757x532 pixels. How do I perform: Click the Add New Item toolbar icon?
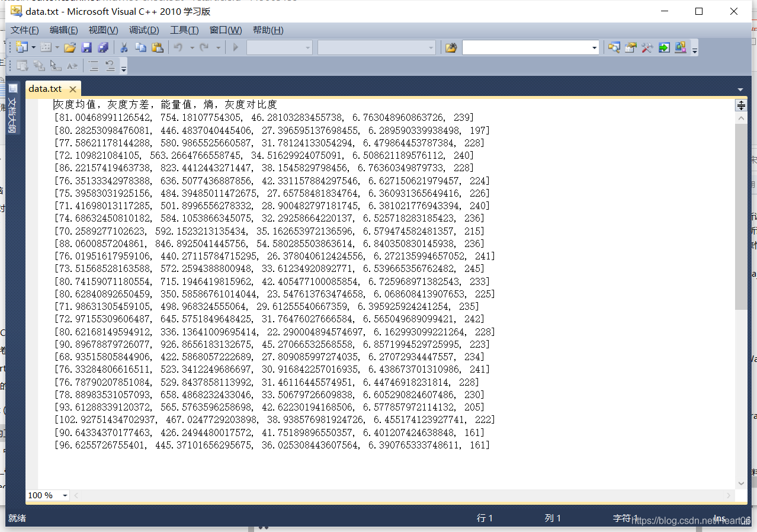(x=46, y=47)
